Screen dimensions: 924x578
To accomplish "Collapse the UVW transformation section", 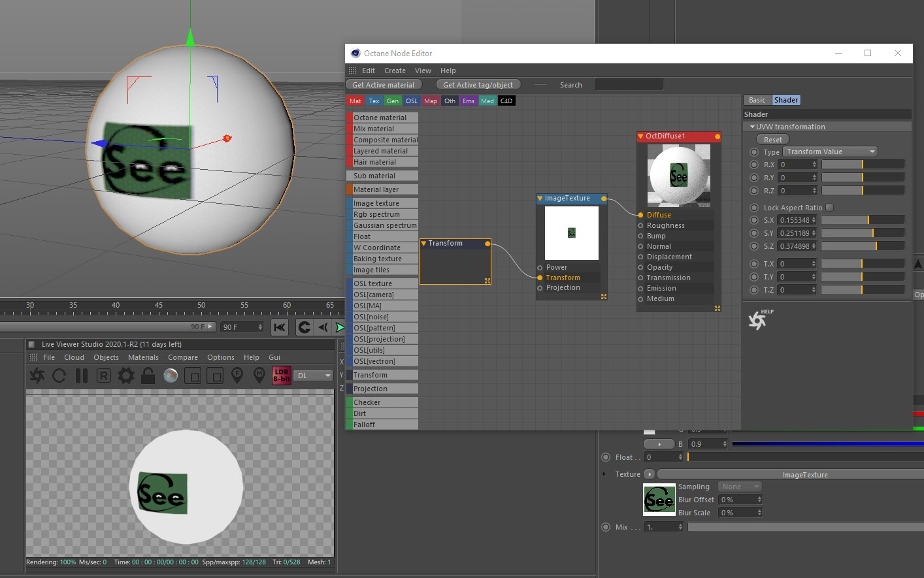I will [753, 127].
